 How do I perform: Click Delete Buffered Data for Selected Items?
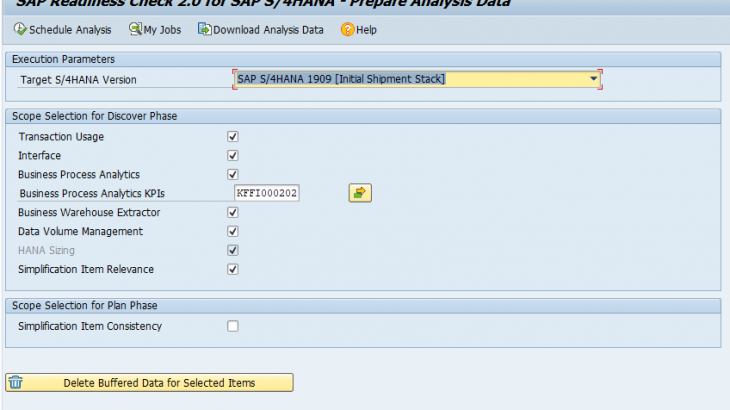[x=149, y=383]
